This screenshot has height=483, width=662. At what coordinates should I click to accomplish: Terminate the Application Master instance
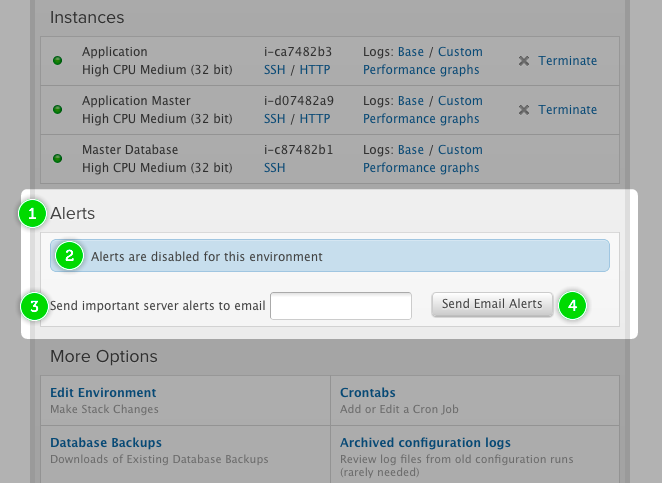click(x=567, y=110)
